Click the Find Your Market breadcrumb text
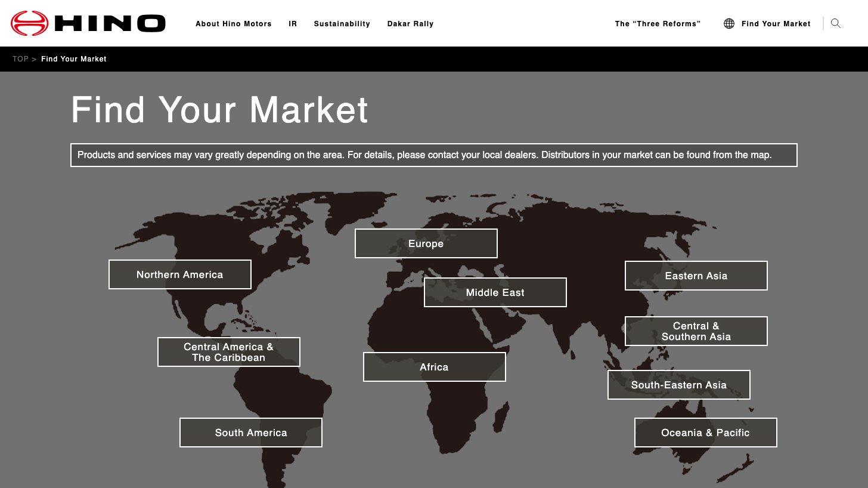Screen dimensions: 868x488 pyautogui.click(x=74, y=59)
